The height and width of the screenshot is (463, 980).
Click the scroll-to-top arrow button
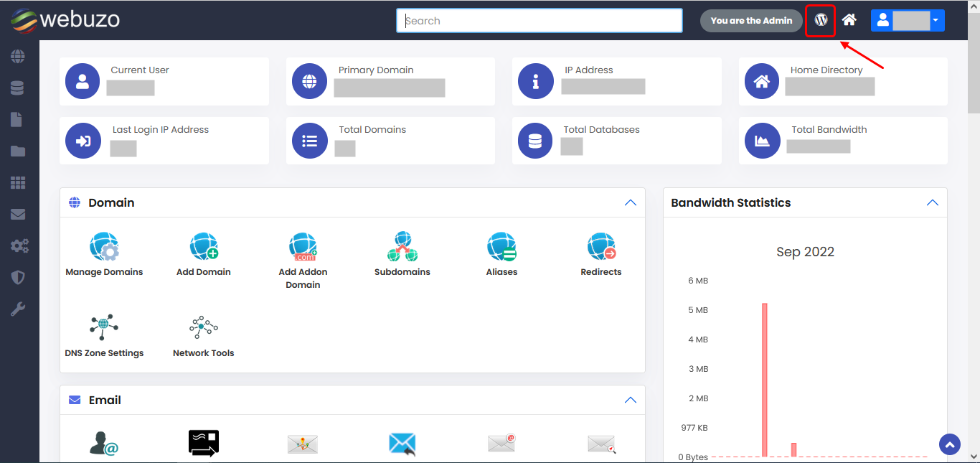tap(949, 445)
